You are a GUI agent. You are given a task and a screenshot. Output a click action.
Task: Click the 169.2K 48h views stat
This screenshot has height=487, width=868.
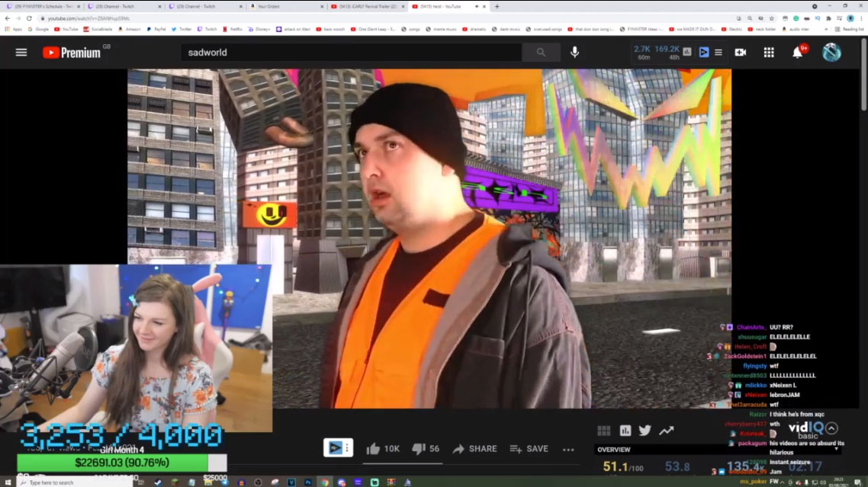click(667, 53)
